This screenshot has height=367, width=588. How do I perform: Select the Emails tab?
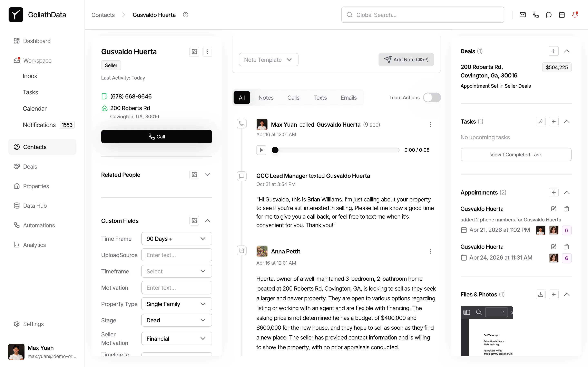[x=349, y=98]
